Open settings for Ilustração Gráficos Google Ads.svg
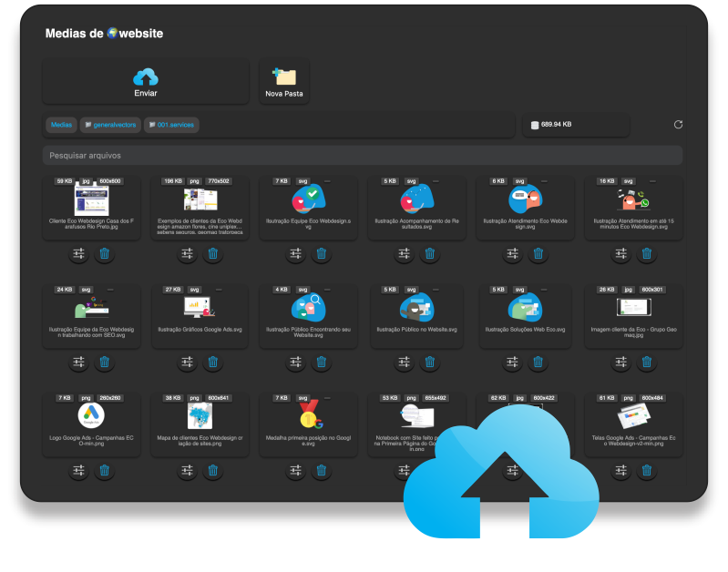The image size is (728, 572). click(187, 363)
